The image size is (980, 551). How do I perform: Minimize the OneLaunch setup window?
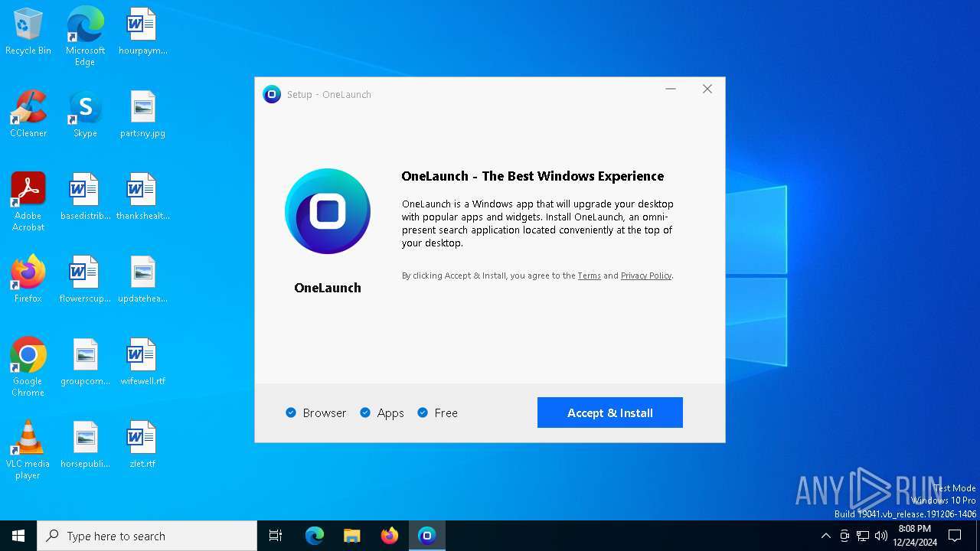[671, 90]
